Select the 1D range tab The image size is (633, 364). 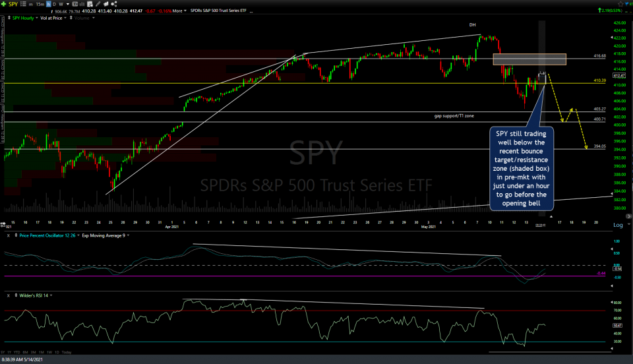tap(57, 352)
